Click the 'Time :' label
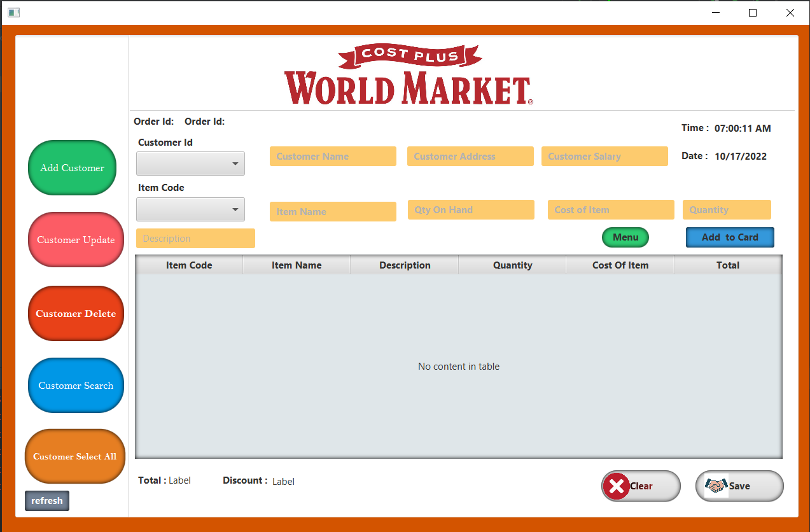 [x=695, y=128]
